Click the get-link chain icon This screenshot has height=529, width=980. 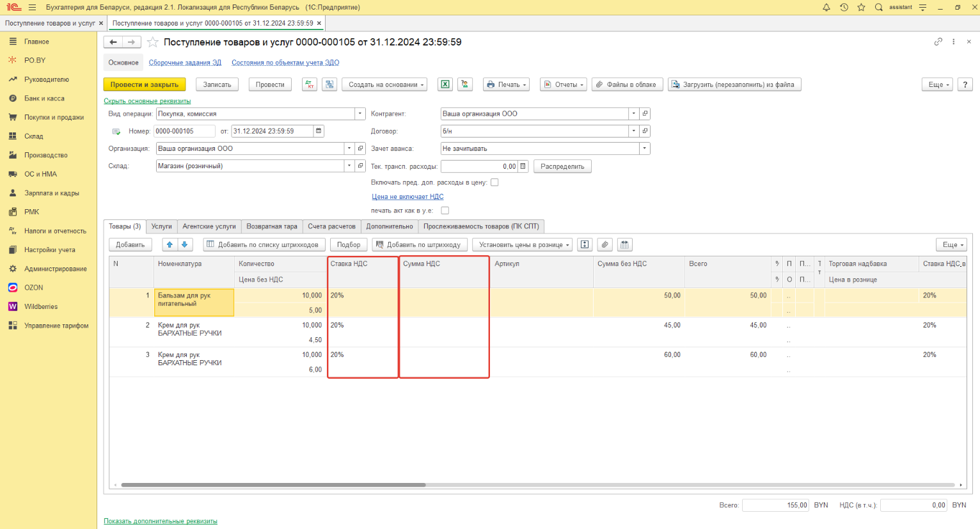(x=938, y=42)
